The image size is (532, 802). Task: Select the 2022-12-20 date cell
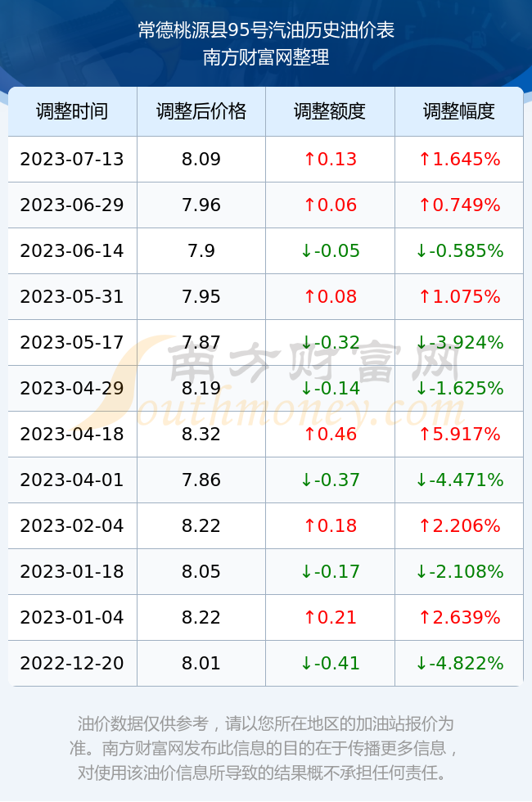point(72,663)
